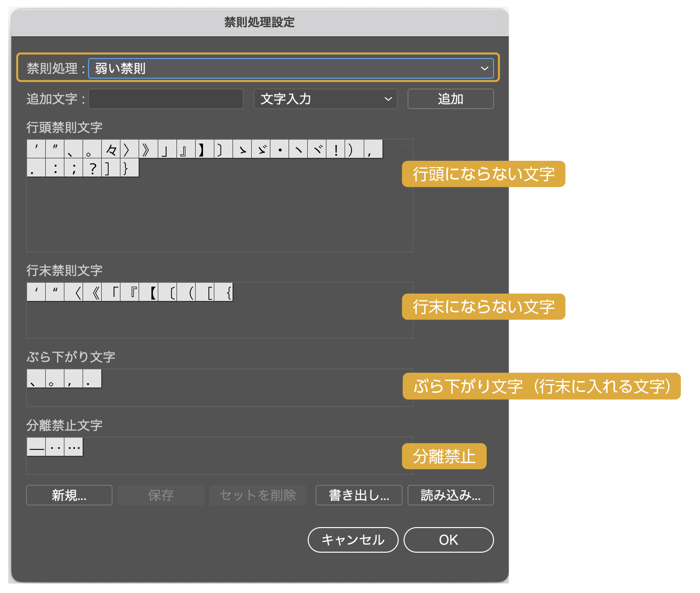The width and height of the screenshot is (700, 593).
Task: Select the period cell in ぶら下がり文字
Action: [x=92, y=379]
